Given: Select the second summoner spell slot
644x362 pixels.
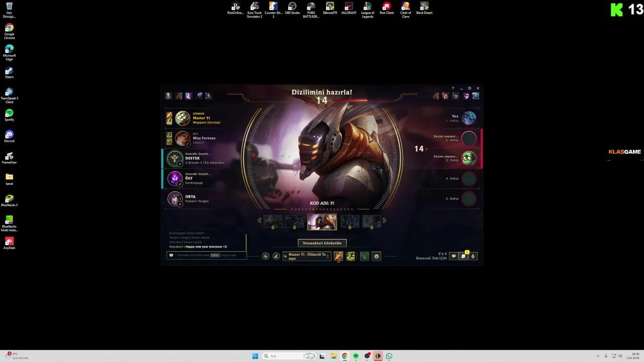Looking at the screenshot, I should point(350,256).
